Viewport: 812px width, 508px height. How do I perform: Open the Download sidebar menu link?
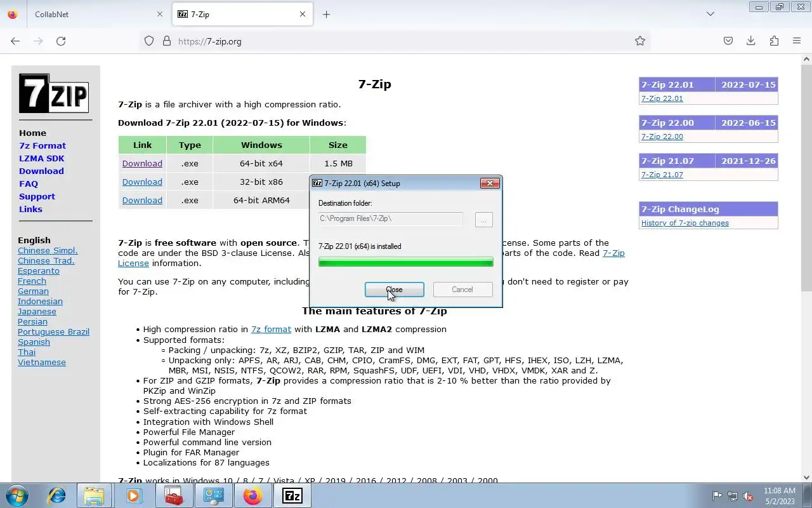click(41, 171)
